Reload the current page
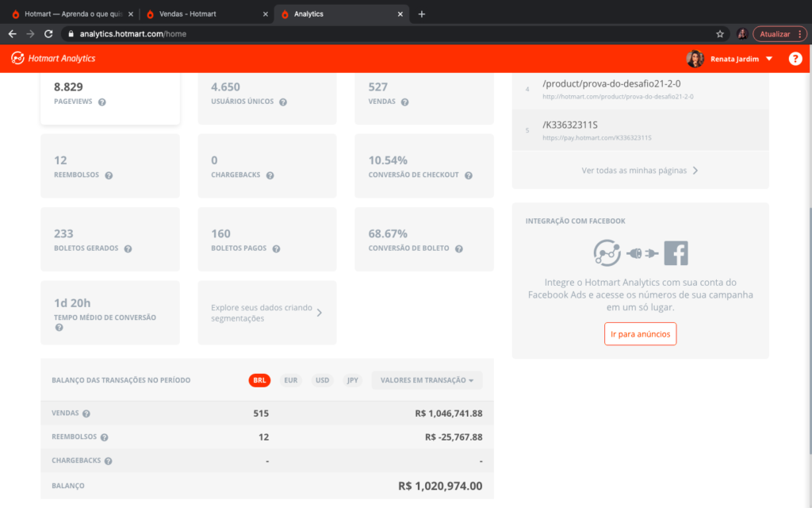 tap(48, 33)
